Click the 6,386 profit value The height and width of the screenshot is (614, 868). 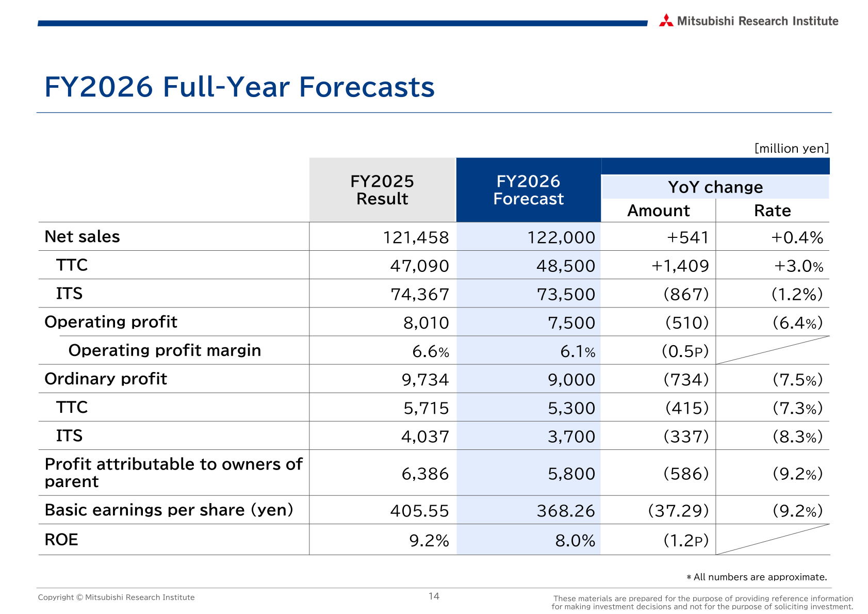[425, 474]
